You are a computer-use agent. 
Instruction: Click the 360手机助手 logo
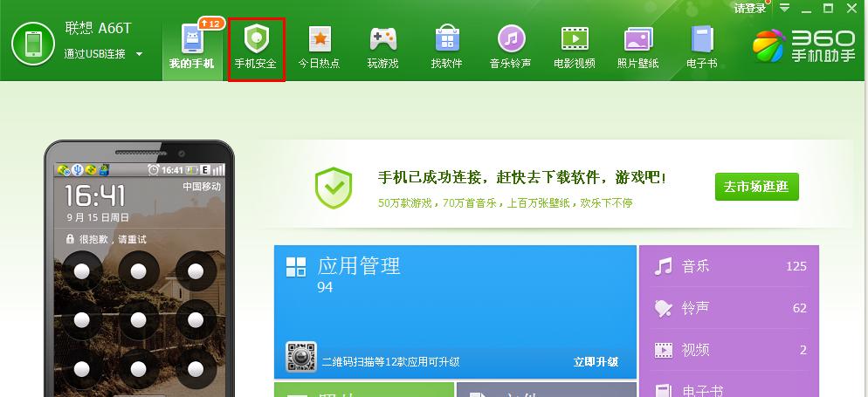pyautogui.click(x=804, y=45)
